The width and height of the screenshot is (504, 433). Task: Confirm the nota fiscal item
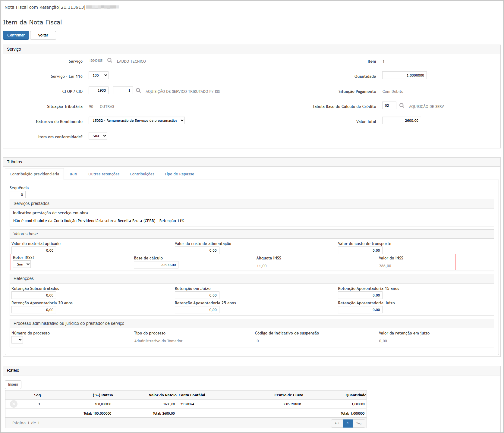16,35
